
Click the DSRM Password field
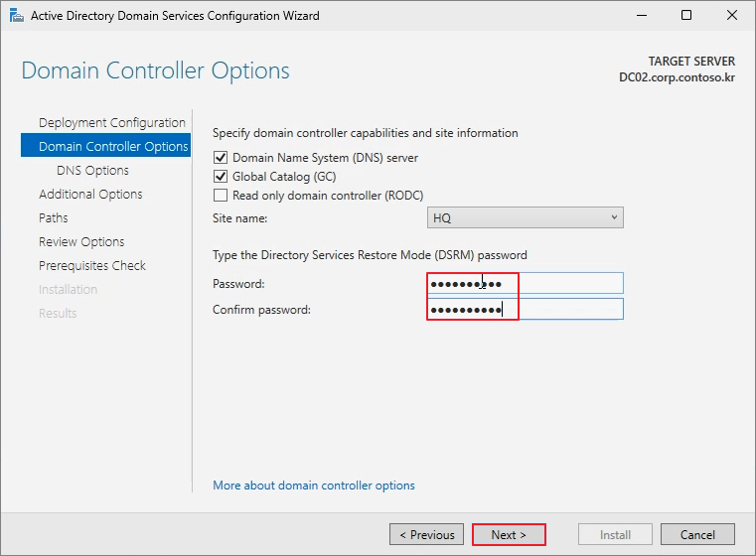click(x=526, y=283)
